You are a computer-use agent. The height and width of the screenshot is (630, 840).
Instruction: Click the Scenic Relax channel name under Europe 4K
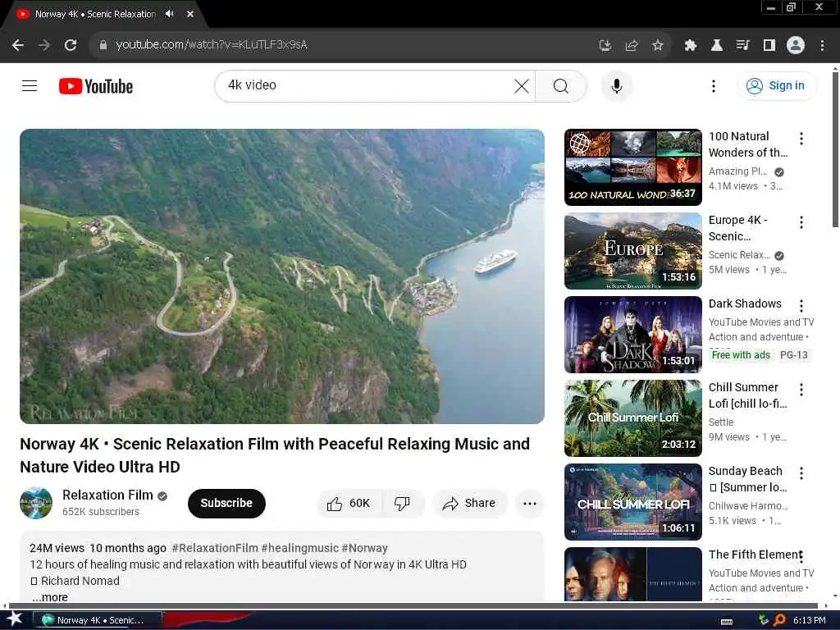pos(739,255)
